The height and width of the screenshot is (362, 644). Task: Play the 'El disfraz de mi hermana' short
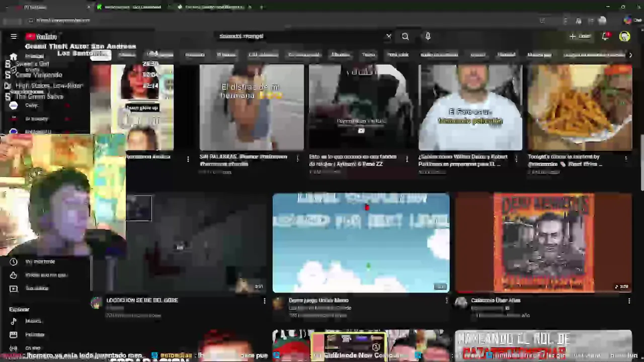[252, 107]
